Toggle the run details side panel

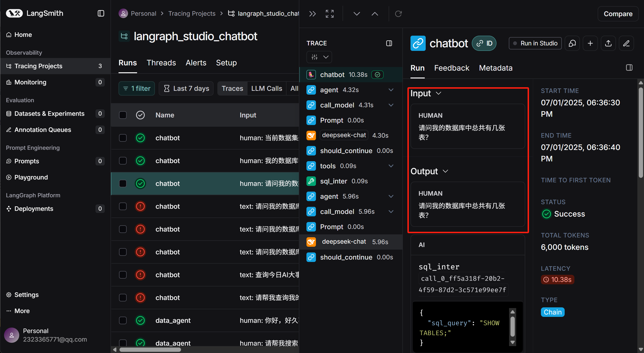point(629,68)
